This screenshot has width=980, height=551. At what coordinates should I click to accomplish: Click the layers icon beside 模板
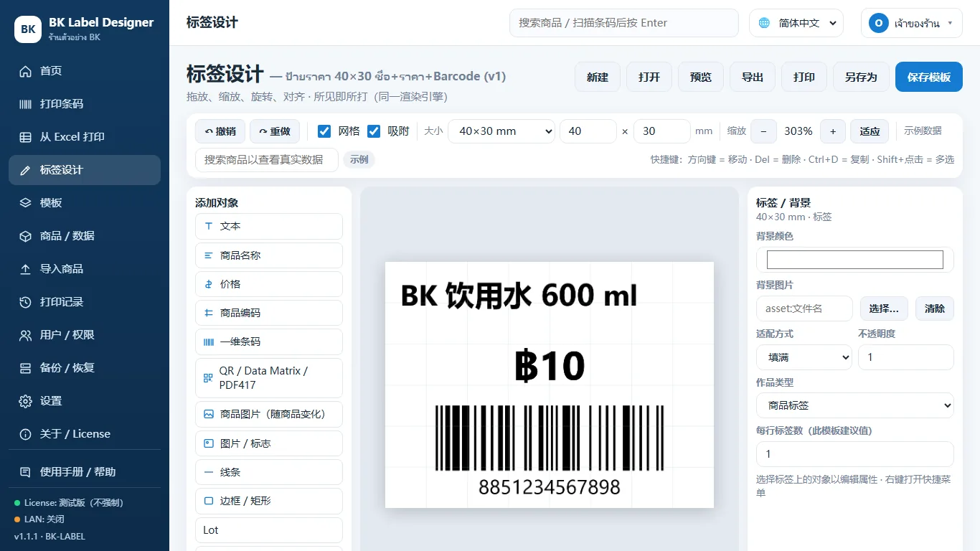pyautogui.click(x=26, y=203)
